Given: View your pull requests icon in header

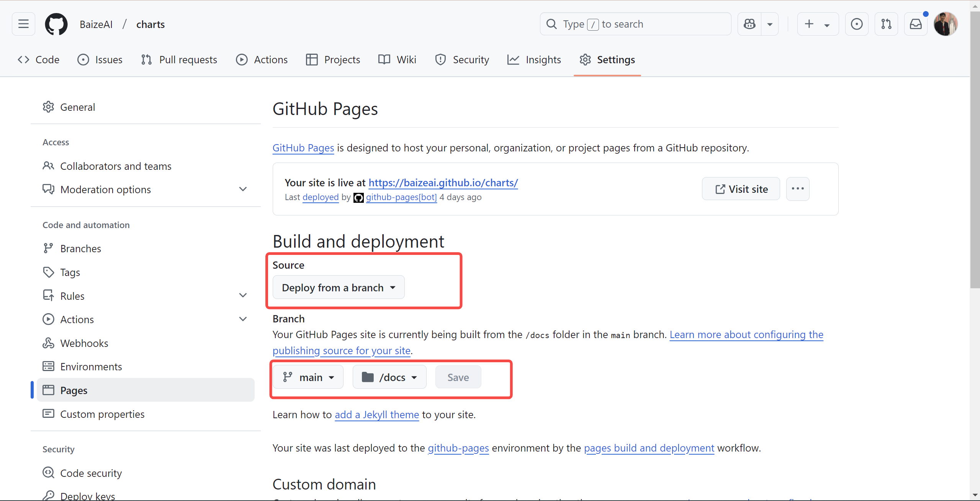Looking at the screenshot, I should 886,24.
